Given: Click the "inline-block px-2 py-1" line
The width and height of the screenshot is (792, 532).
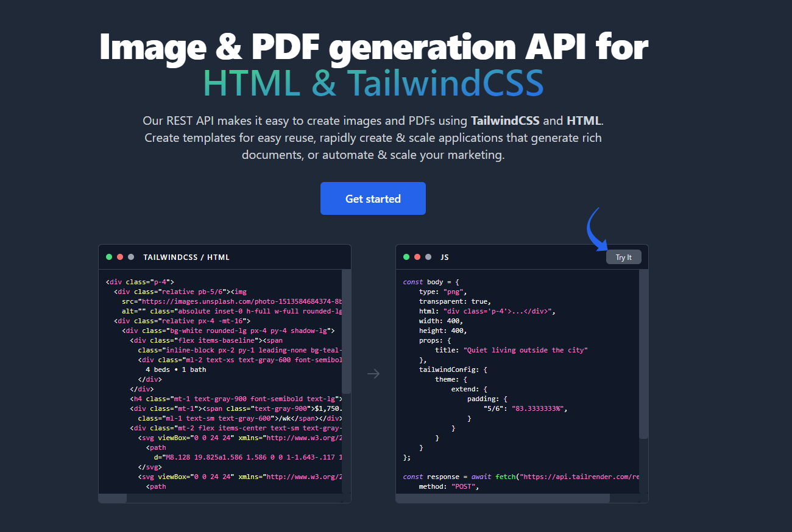Looking at the screenshot, I should [x=240, y=350].
